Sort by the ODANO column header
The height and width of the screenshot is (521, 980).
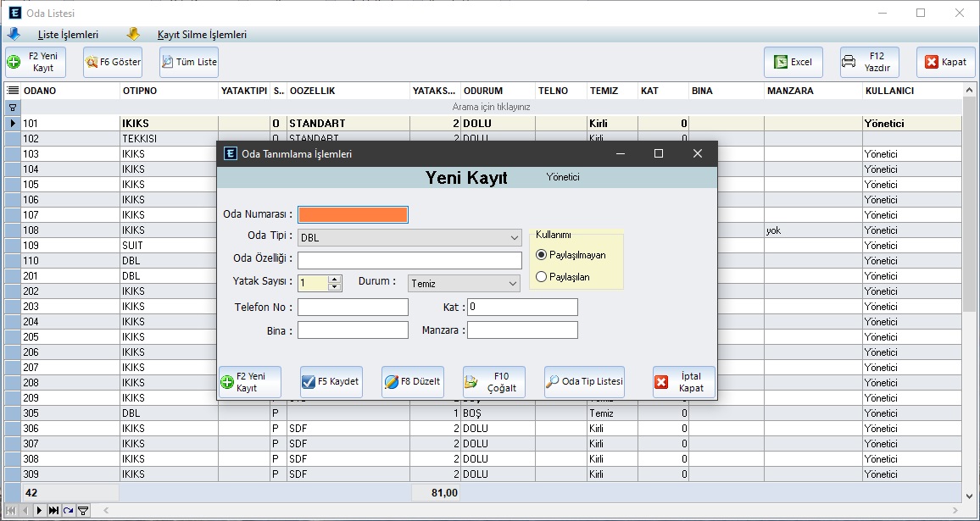tap(70, 91)
